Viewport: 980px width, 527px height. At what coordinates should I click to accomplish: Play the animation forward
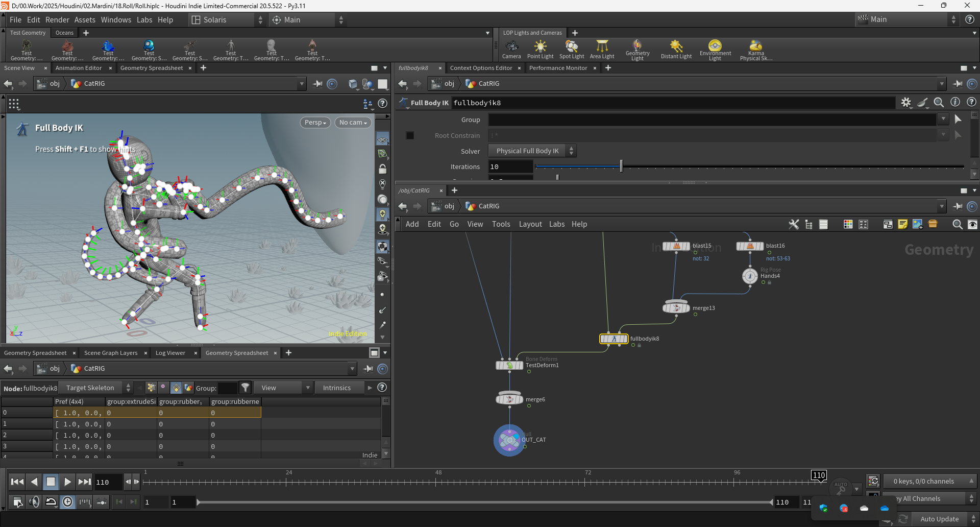[x=67, y=482]
